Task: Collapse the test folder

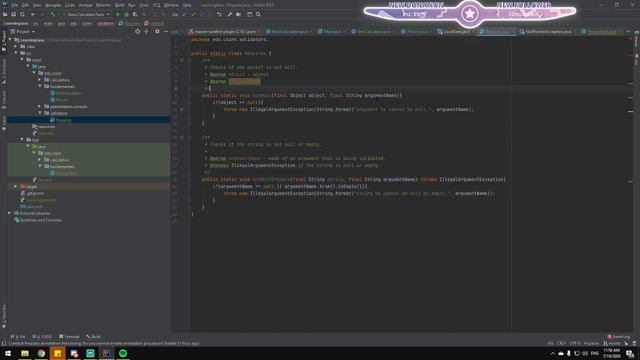Action: coord(22,140)
